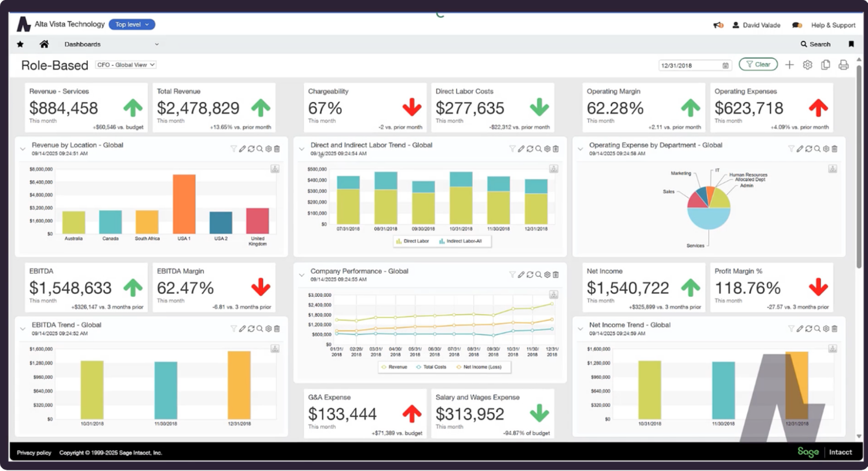Collapse Operating Expense by Department widget
868x471 pixels.
click(x=580, y=149)
